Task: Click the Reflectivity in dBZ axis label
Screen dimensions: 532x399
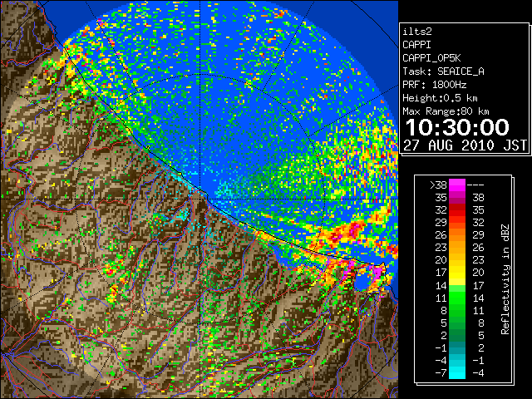Action: (505, 279)
